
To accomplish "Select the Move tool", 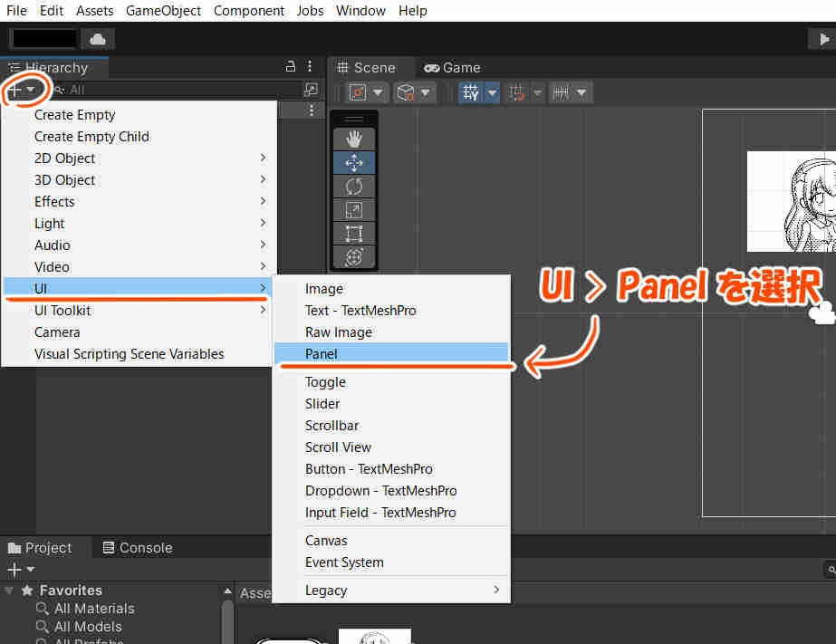I will [x=354, y=163].
